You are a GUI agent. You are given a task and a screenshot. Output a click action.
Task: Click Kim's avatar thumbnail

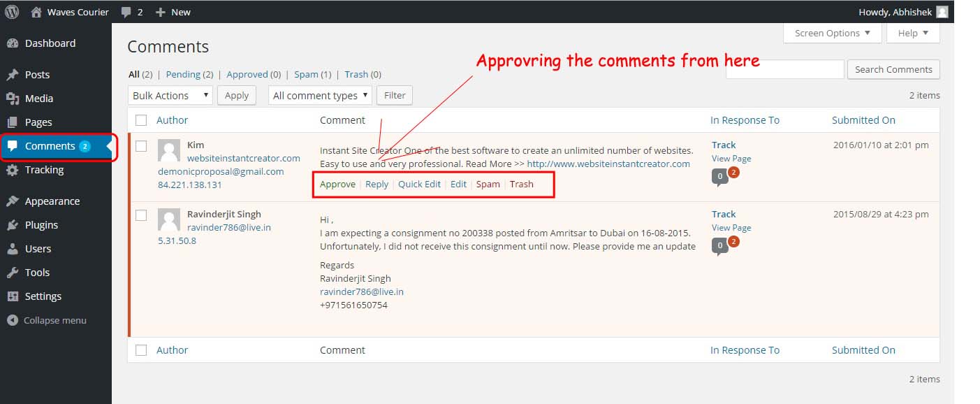click(x=169, y=150)
